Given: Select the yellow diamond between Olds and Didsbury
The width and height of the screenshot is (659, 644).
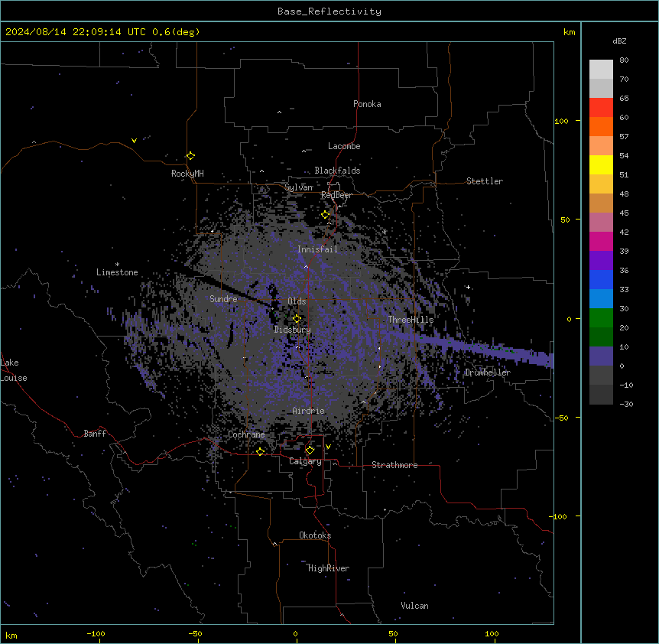Looking at the screenshot, I should coord(297,318).
